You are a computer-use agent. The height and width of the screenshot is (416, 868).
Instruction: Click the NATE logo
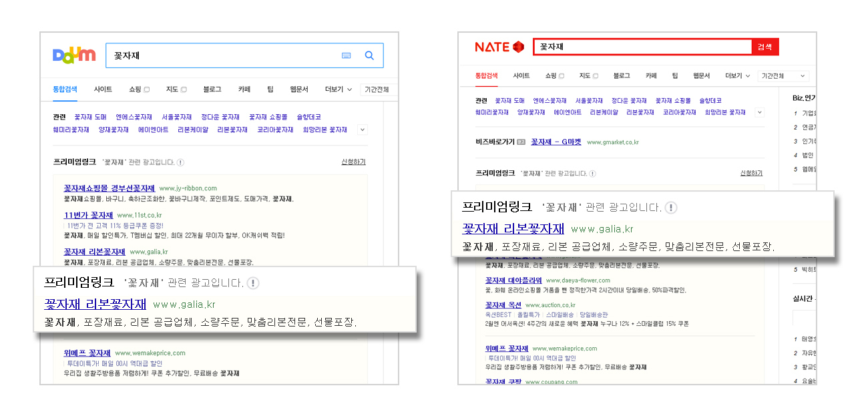(499, 47)
